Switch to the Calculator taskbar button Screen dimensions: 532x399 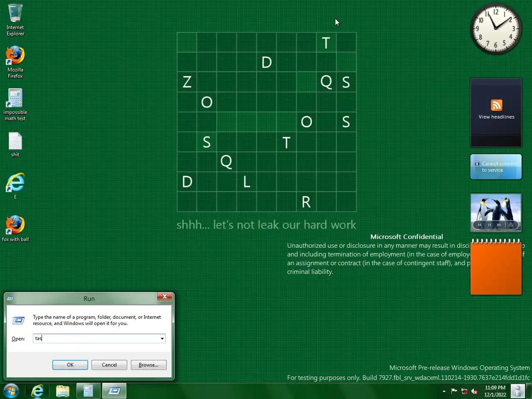tap(88, 391)
